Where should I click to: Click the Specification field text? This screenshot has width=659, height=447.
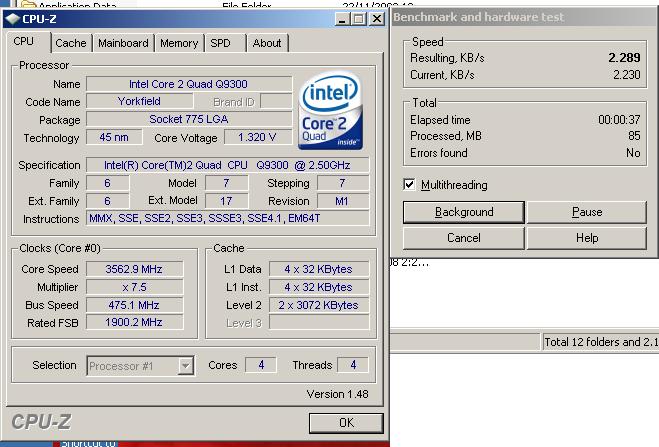point(227,165)
